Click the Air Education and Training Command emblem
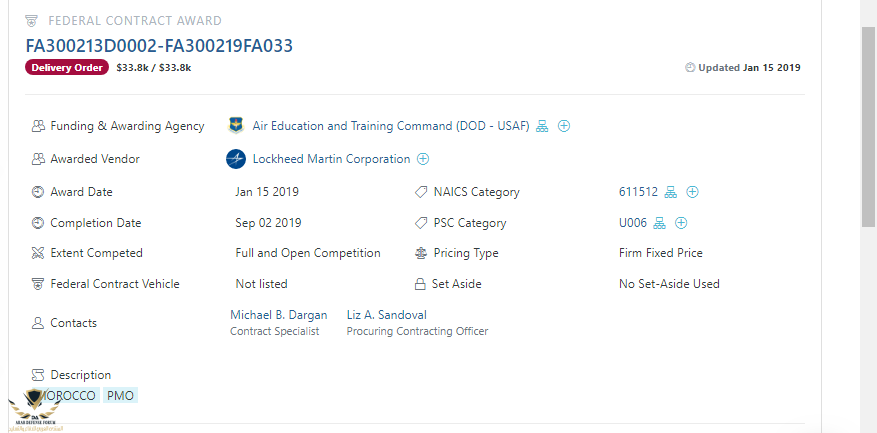Screen dimensions: 877x433 [236, 126]
